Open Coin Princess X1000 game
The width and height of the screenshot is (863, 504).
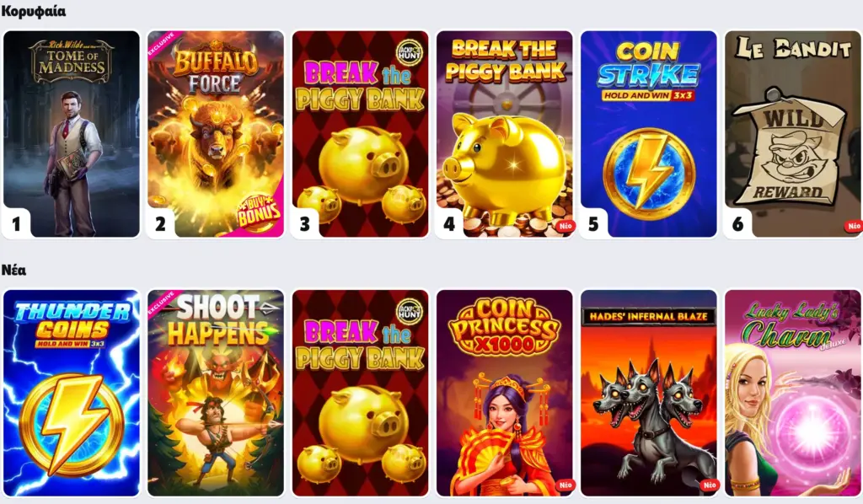(x=504, y=393)
